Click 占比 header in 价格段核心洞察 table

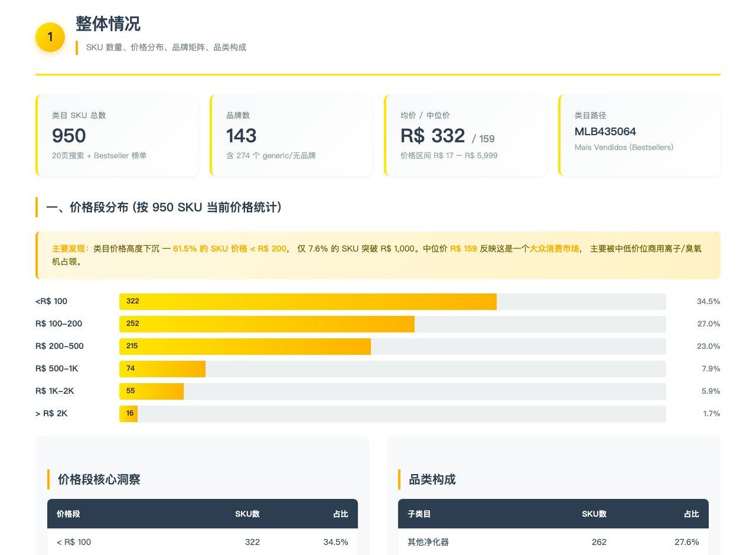pos(341,514)
